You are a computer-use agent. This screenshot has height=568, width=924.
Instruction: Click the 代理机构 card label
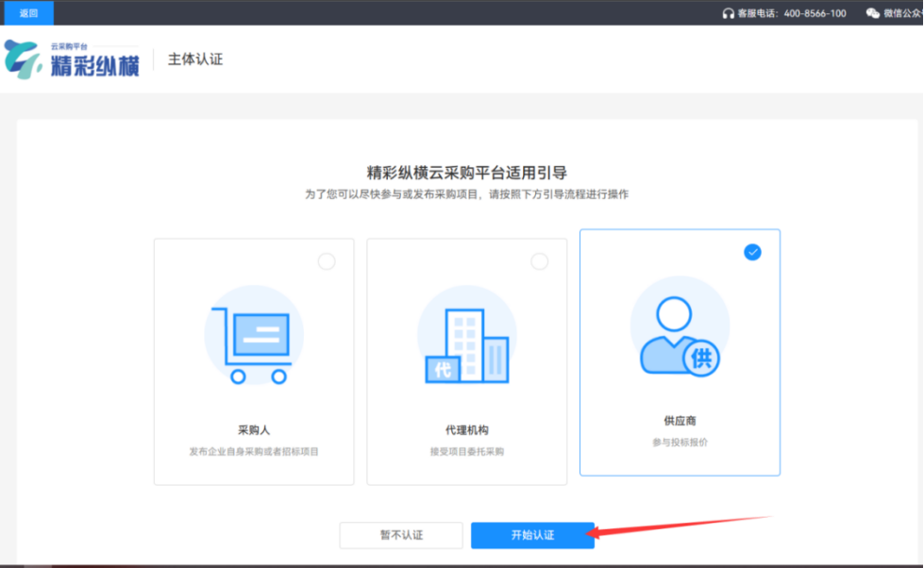point(466,430)
